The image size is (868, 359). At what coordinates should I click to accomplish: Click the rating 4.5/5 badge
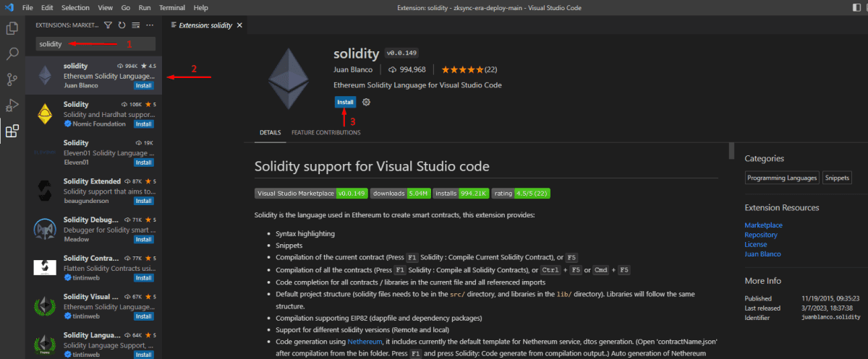(521, 194)
